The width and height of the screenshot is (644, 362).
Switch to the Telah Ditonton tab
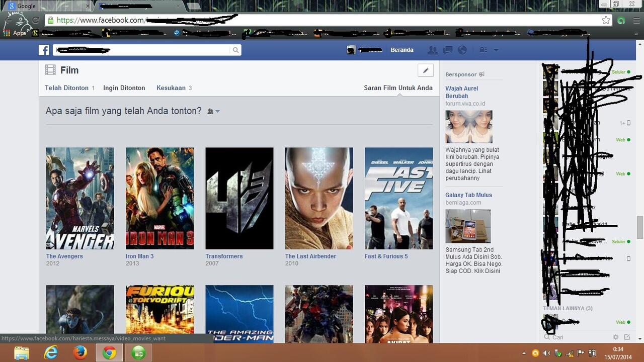tap(66, 87)
